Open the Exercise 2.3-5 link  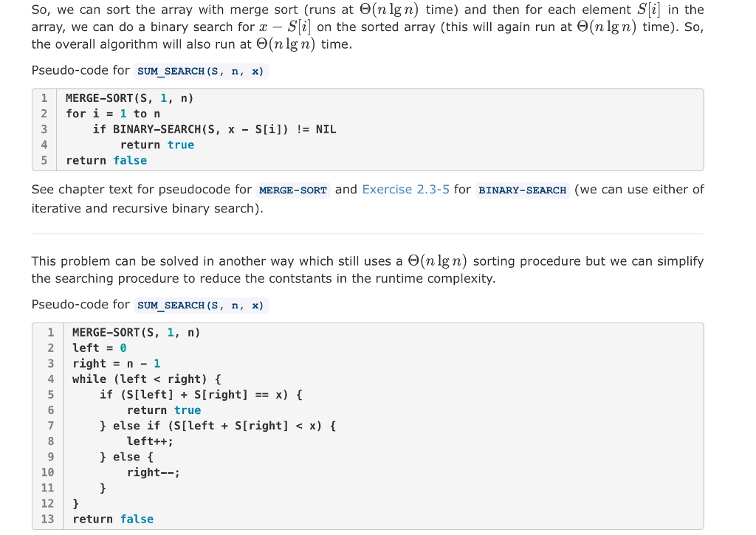405,190
